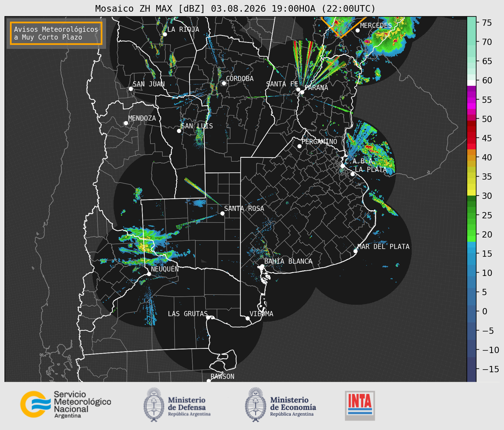Click the Bahía Blanca marker dot
Viewport: 504px width, 430px height.
click(x=262, y=266)
